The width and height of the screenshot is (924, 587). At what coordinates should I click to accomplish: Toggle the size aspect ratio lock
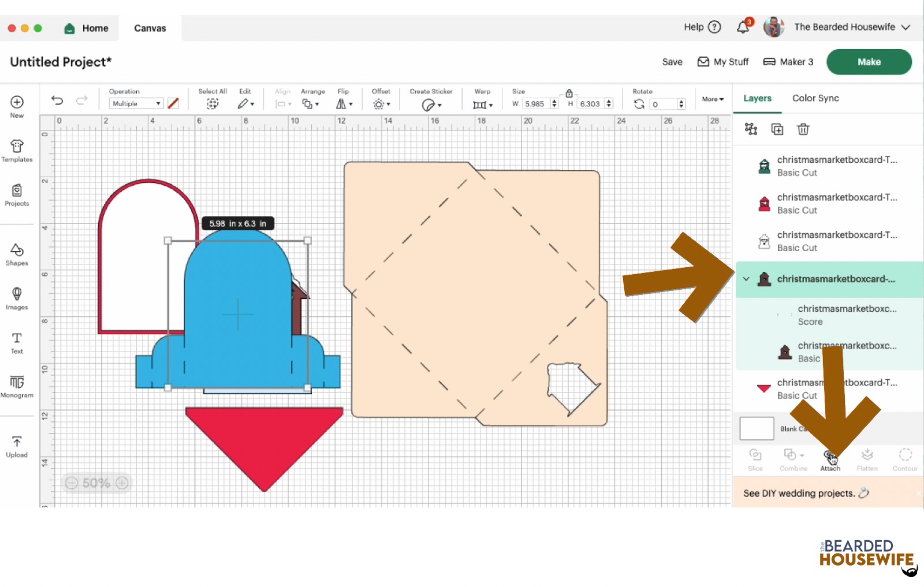tap(569, 93)
